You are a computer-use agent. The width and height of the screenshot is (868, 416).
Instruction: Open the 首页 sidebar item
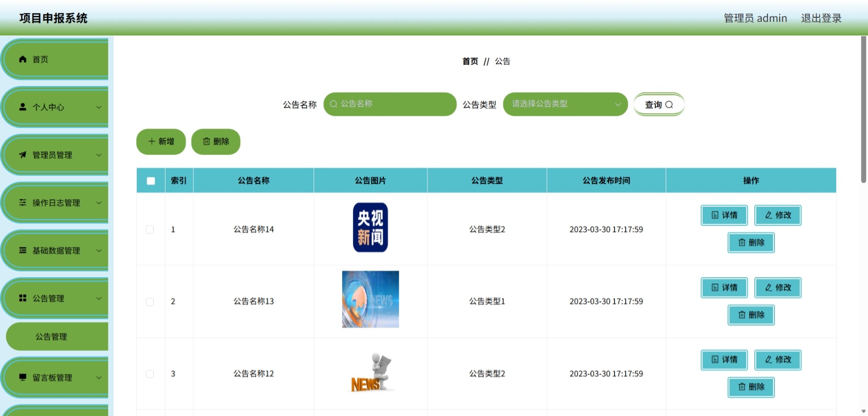coord(55,59)
